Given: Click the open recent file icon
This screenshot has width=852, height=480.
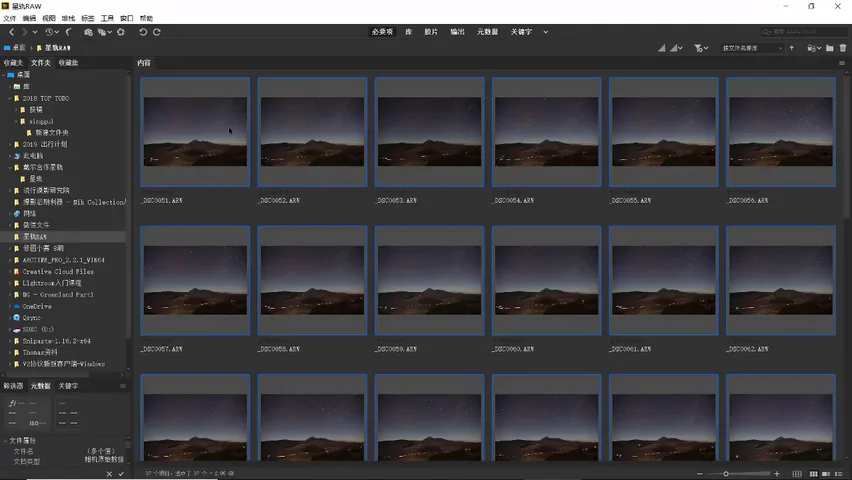Looking at the screenshot, I should 813,48.
